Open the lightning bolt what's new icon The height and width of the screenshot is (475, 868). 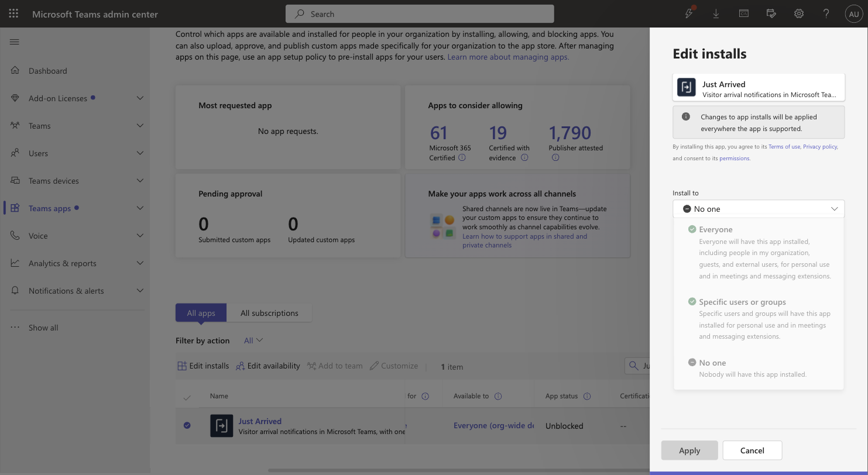click(689, 13)
